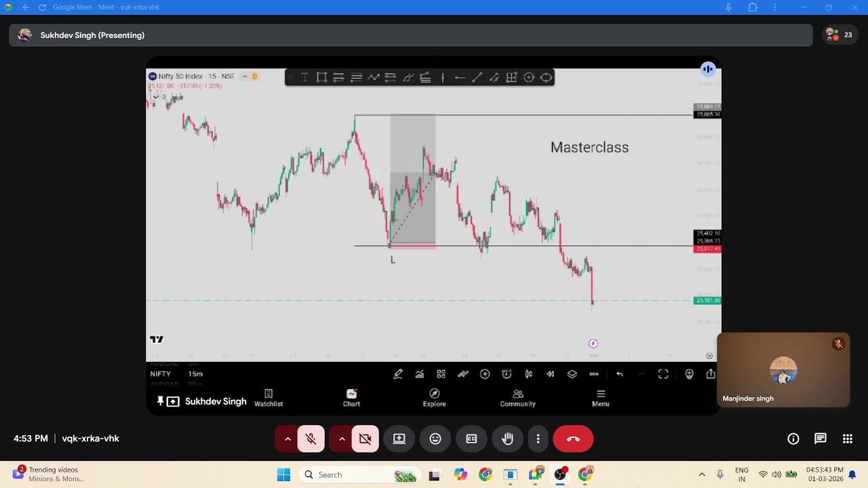Open more options three-dot menu in Meet
868x488 pixels.
(x=538, y=439)
